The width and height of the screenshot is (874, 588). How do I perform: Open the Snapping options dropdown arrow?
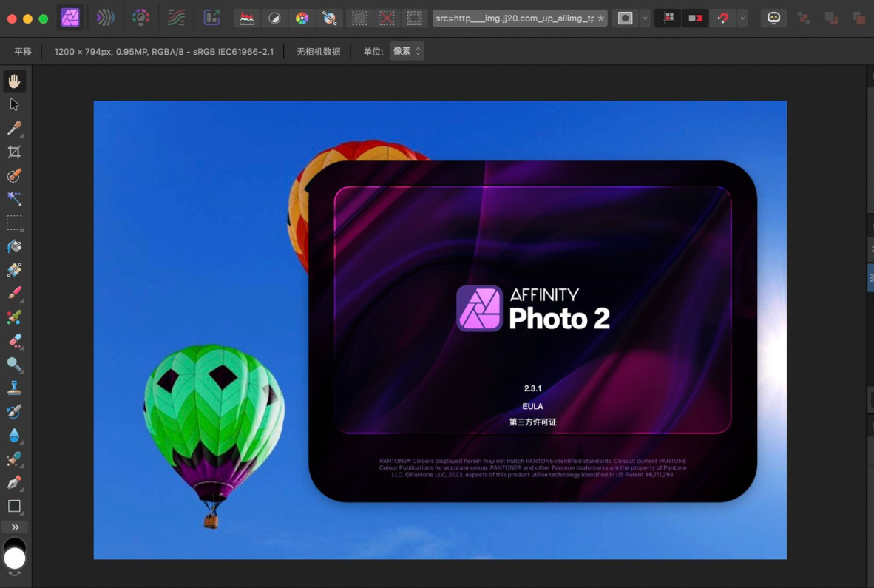coord(742,18)
